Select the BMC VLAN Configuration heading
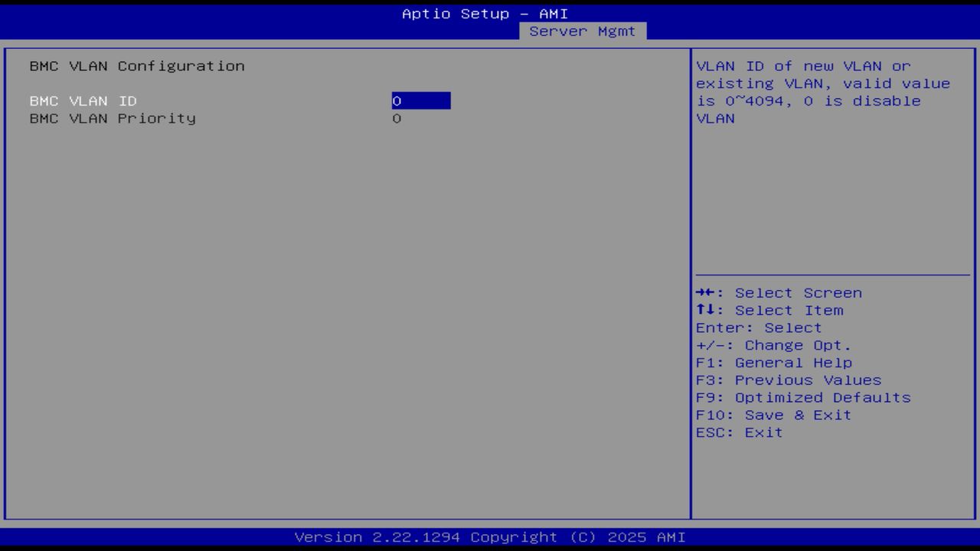980x551 pixels. 136,66
